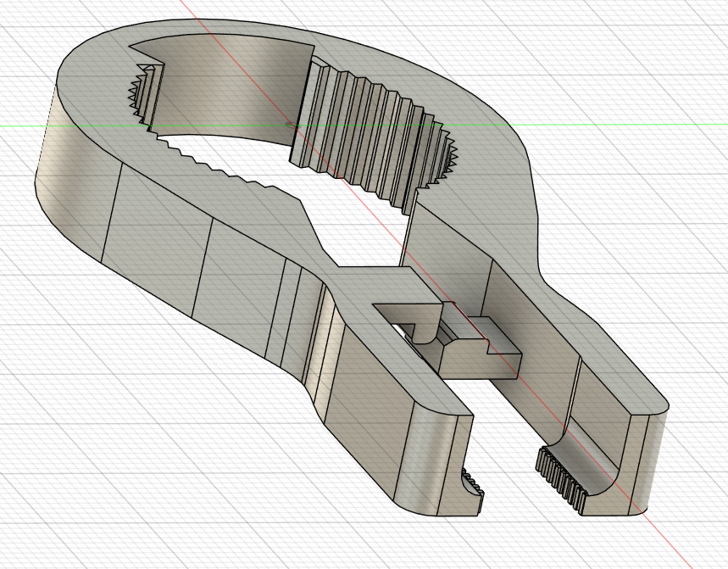Click the origin point at the axes intersection

coord(292,125)
